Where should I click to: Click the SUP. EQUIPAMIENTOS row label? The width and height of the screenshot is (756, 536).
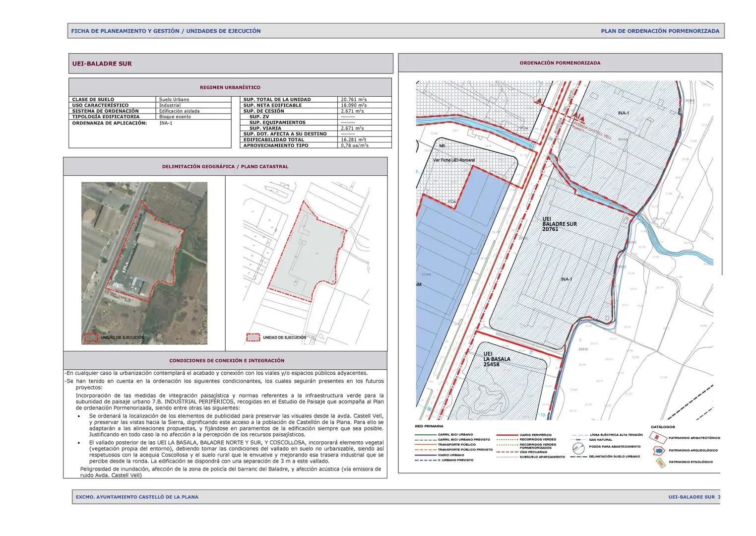point(278,123)
